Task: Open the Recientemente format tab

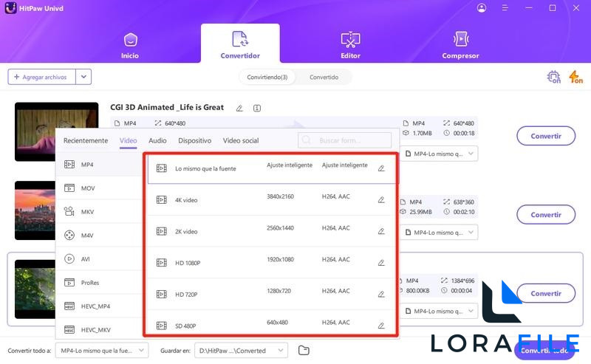Action: pos(86,140)
